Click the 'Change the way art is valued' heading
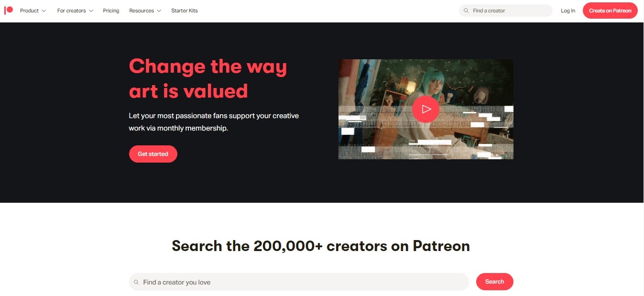Viewport: 644px width, 296px height. click(208, 78)
